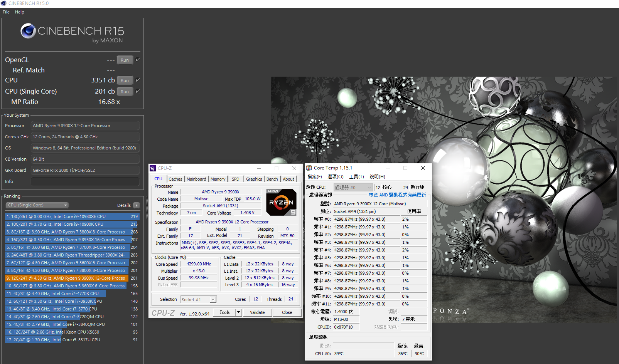Toggle the CPU test checkbox

(138, 80)
